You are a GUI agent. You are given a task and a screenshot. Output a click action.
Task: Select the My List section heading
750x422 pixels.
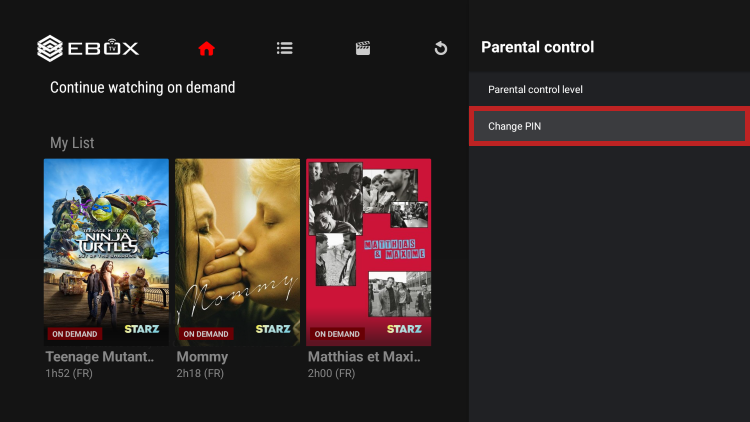72,143
